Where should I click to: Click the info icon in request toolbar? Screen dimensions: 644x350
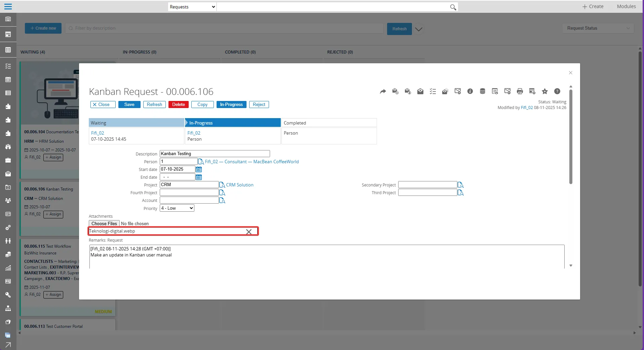[x=470, y=92]
